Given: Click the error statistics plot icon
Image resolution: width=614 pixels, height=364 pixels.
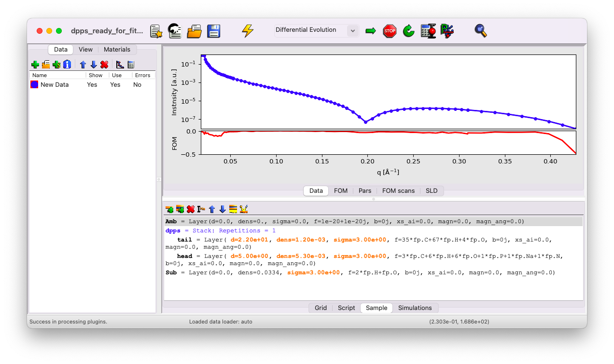Looking at the screenshot, I should coord(447,31).
